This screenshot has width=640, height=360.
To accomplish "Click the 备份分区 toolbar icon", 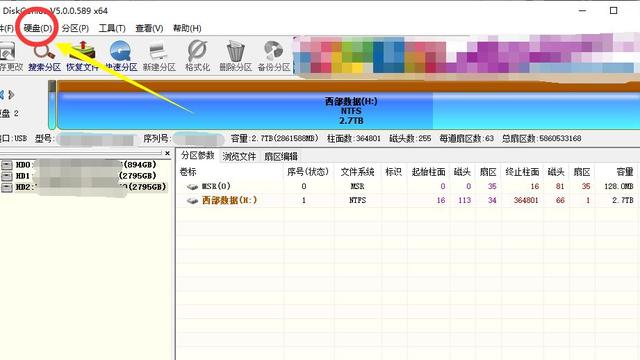I will click(274, 57).
